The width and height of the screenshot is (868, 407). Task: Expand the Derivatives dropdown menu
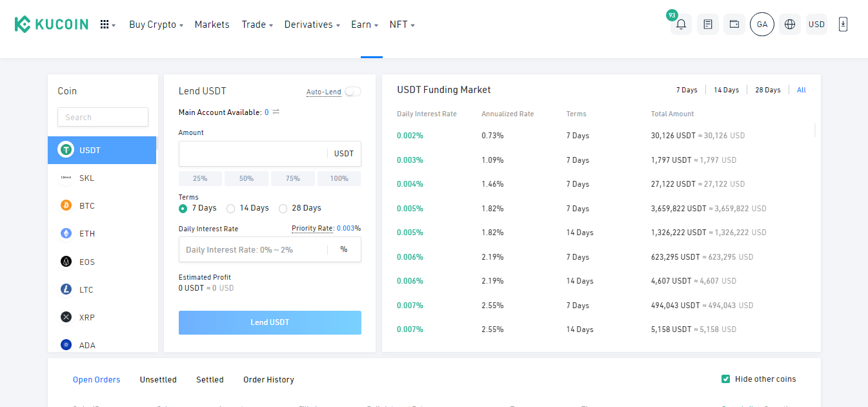312,25
